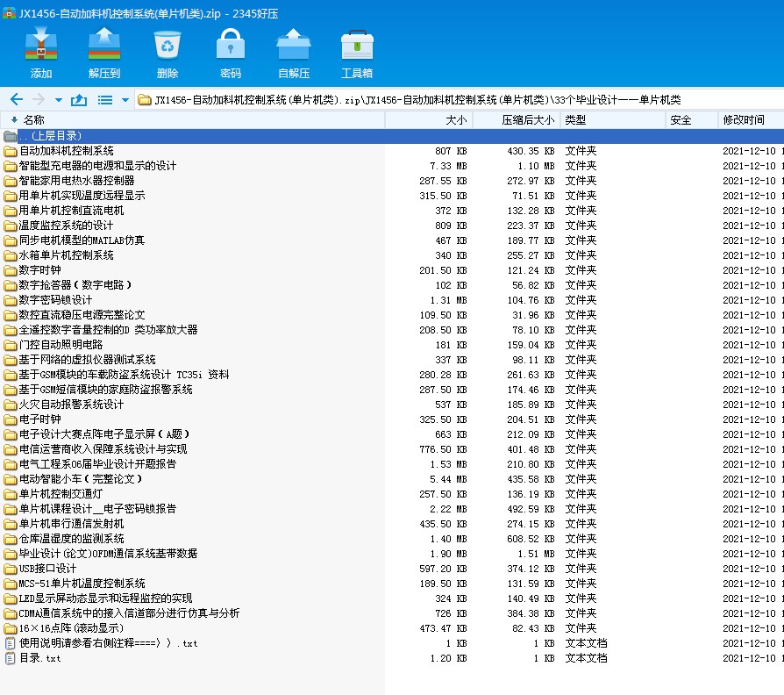Click the go up one folder icon
Screen dimensions: 784x695
pyautogui.click(x=79, y=99)
